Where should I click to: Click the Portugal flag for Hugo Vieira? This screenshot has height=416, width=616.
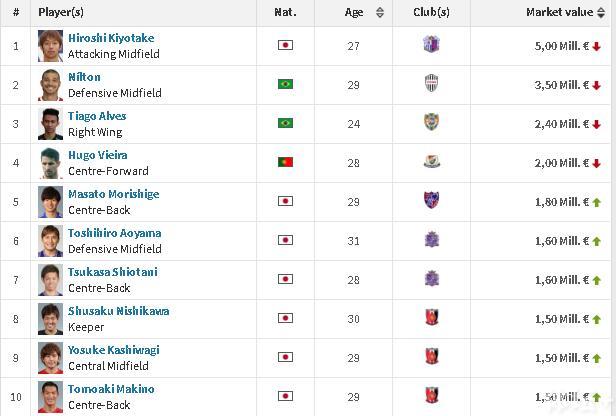[285, 162]
